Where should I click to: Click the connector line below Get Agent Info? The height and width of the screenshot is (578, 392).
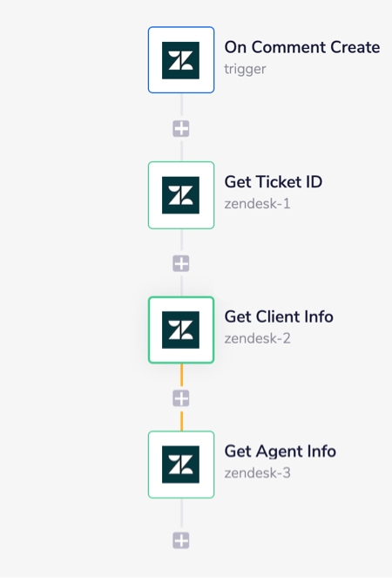181,513
